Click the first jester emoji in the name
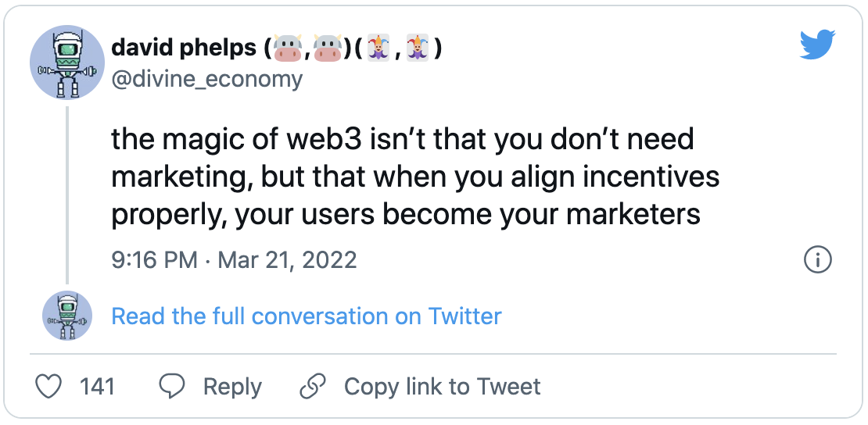 [x=378, y=49]
